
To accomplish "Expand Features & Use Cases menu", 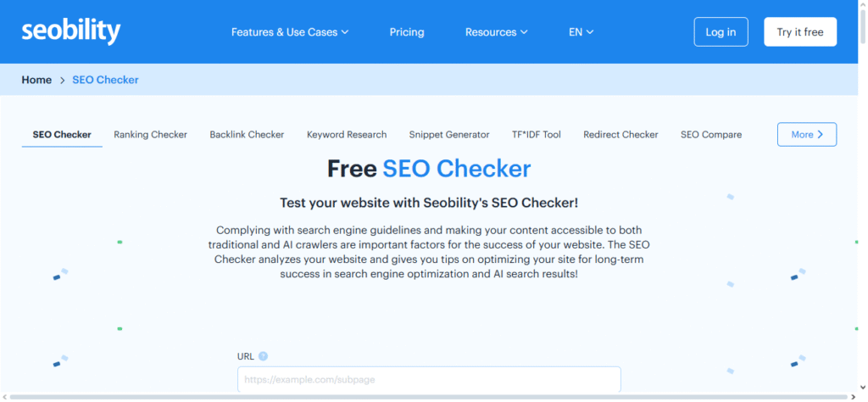I will click(x=290, y=32).
